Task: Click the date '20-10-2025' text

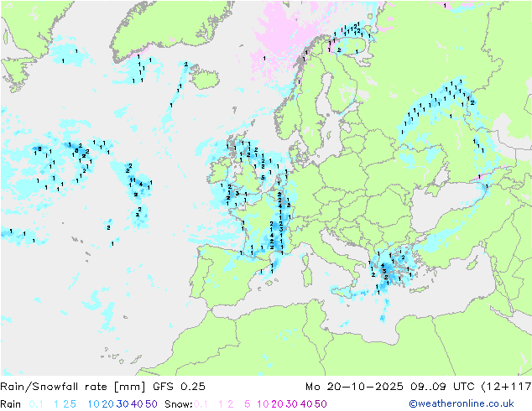Action: point(365,387)
